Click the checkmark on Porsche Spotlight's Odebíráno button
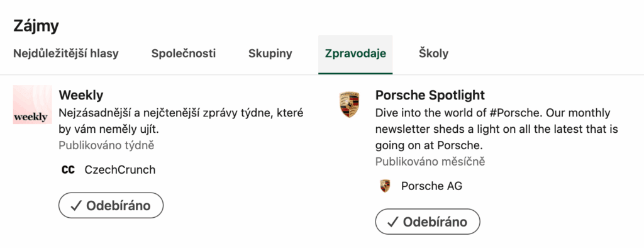The width and height of the screenshot is (644, 248). [393, 222]
